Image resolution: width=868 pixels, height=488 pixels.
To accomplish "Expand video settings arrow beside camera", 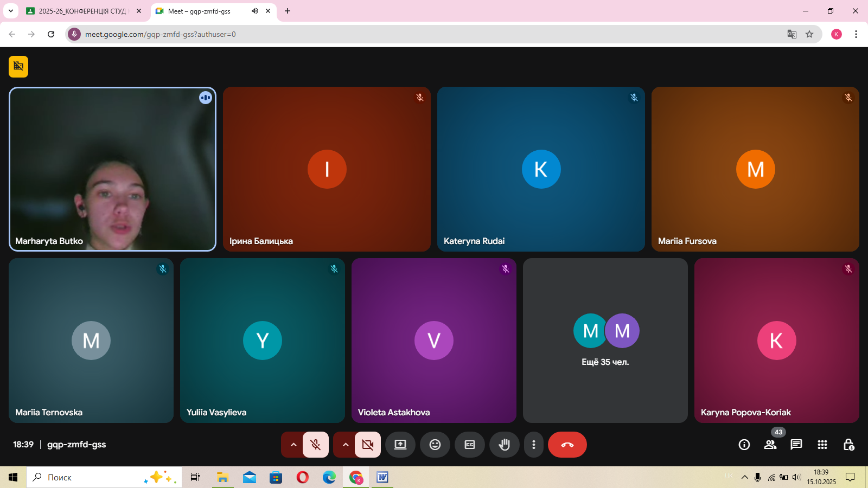I will click(346, 445).
